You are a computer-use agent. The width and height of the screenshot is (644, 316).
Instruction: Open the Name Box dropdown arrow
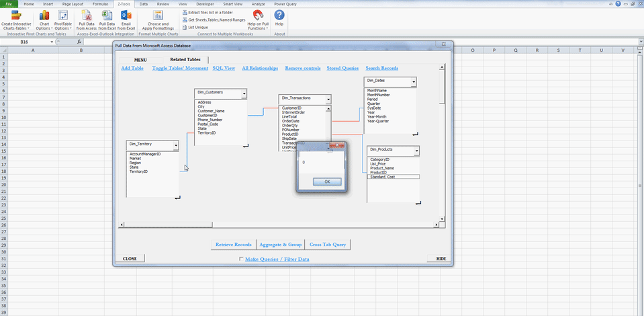[x=52, y=42]
